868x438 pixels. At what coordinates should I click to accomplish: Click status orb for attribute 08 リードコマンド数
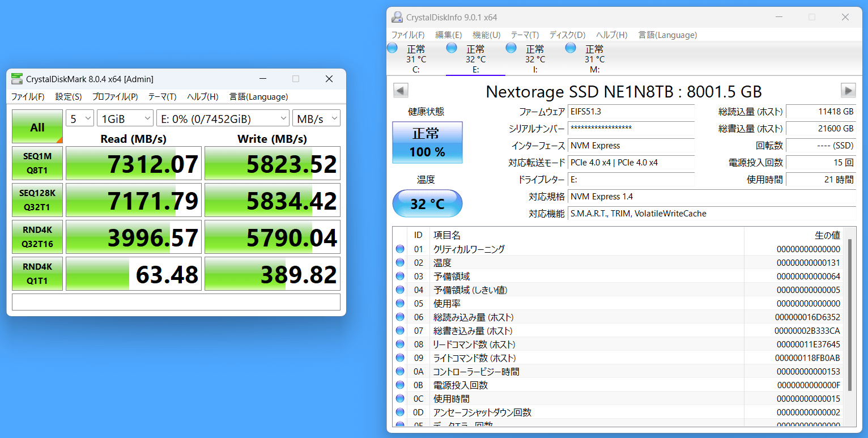pyautogui.click(x=400, y=344)
